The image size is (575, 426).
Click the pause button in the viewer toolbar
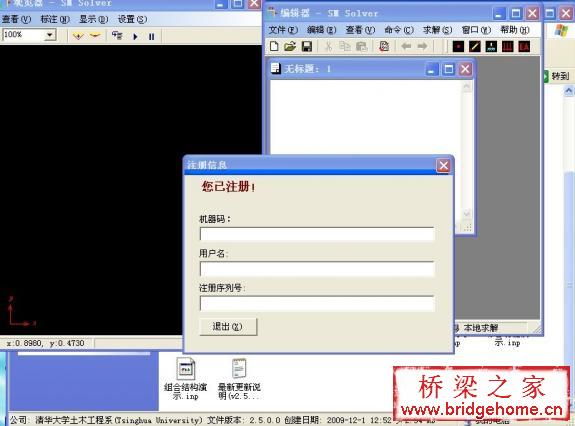click(x=151, y=36)
